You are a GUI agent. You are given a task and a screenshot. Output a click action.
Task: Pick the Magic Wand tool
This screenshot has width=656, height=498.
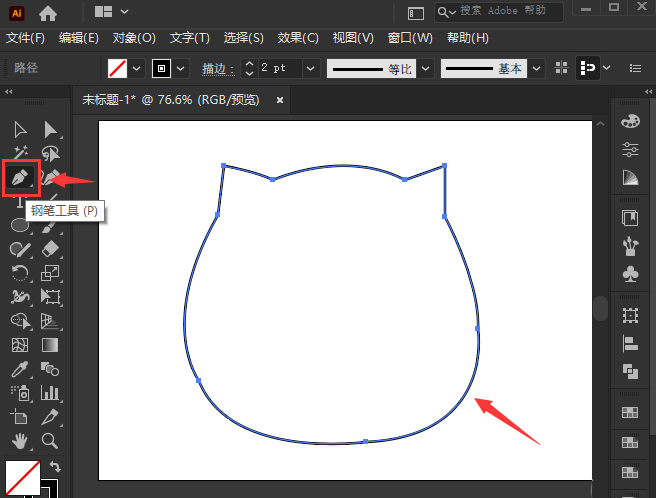click(20, 152)
